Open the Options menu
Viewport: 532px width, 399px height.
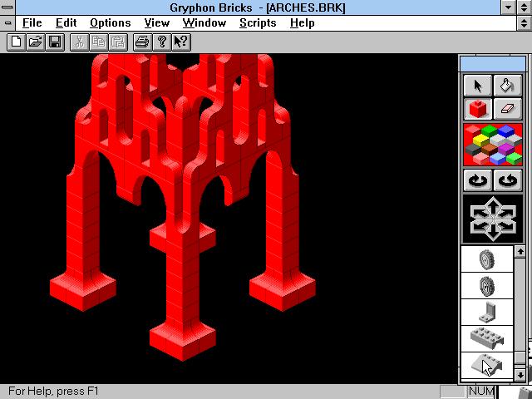click(x=111, y=23)
